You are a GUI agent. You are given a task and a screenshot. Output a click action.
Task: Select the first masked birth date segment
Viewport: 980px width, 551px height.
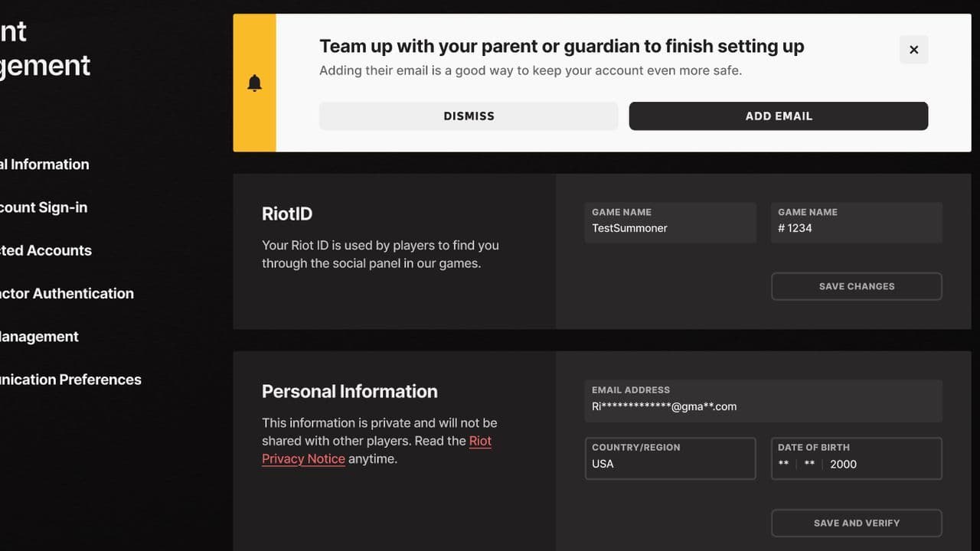pyautogui.click(x=783, y=465)
